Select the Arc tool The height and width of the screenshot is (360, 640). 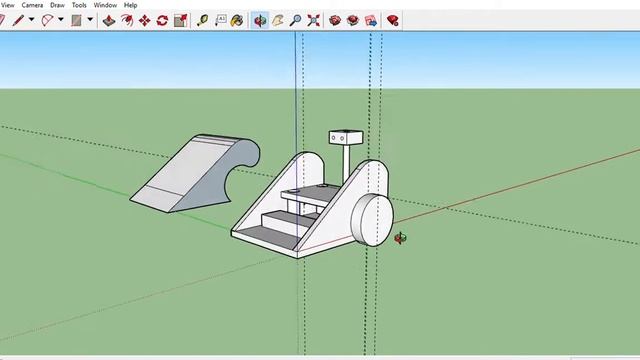(x=47, y=20)
